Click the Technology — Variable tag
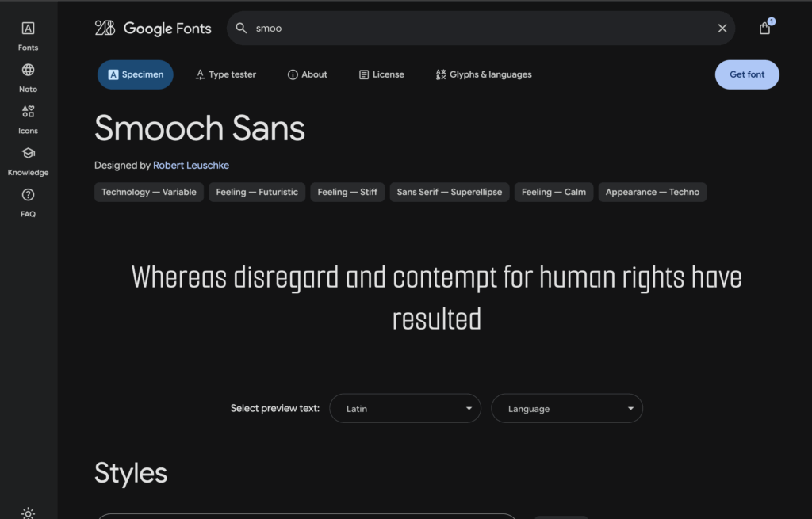 click(148, 192)
